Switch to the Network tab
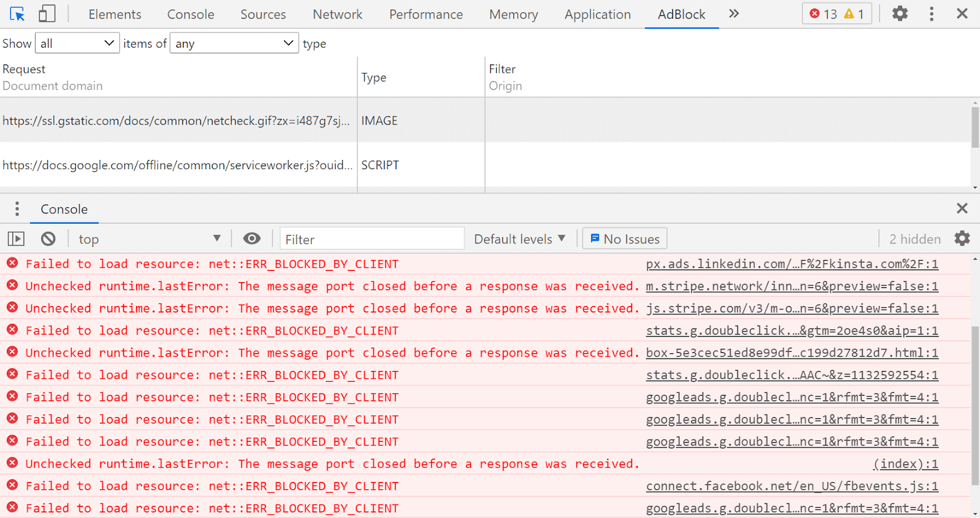 pos(337,14)
